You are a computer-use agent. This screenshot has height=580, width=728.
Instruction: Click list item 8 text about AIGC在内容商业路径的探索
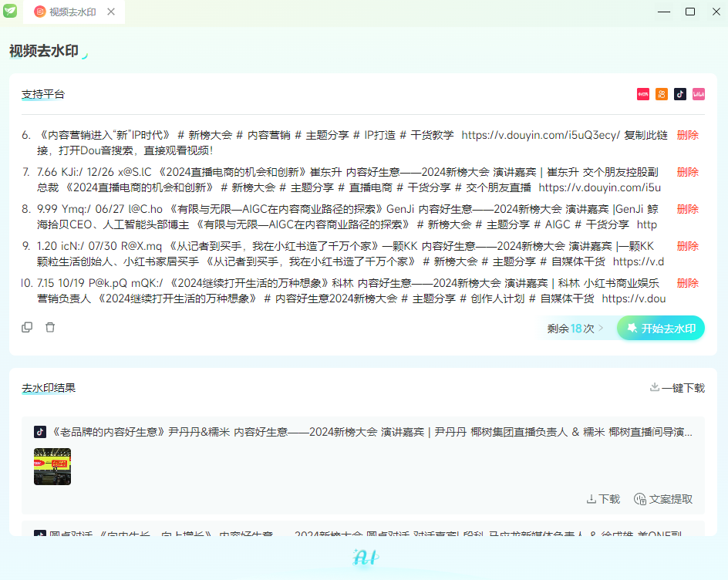click(349, 217)
